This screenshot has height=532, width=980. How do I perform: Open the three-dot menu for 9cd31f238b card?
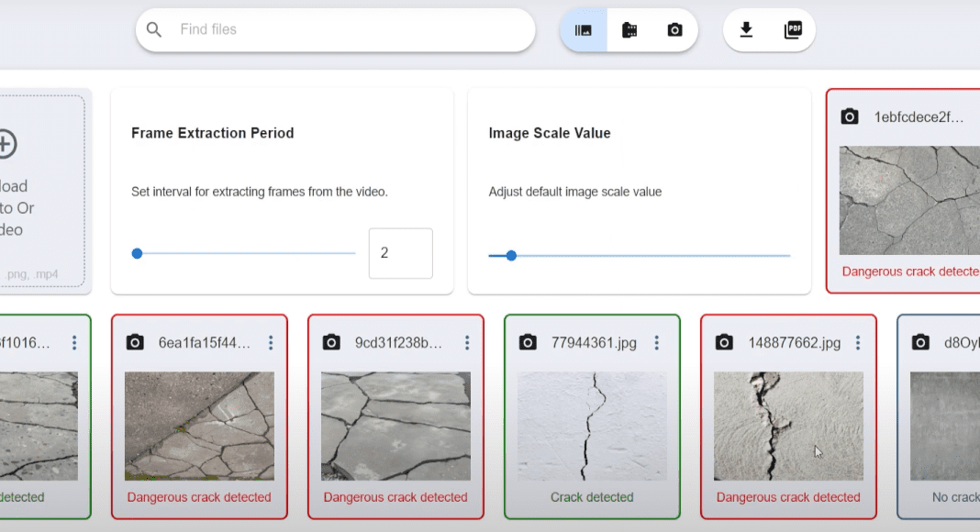[x=467, y=343]
